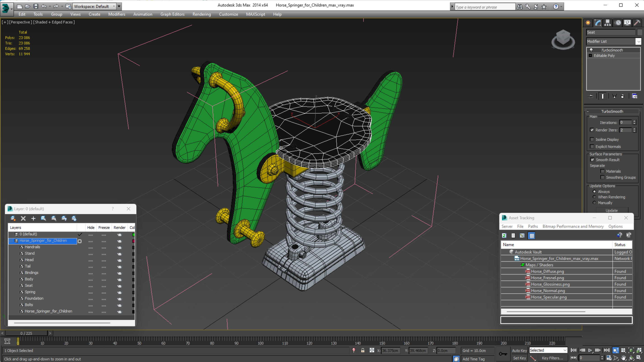Check Separate by Materials checkbox

pyautogui.click(x=602, y=171)
